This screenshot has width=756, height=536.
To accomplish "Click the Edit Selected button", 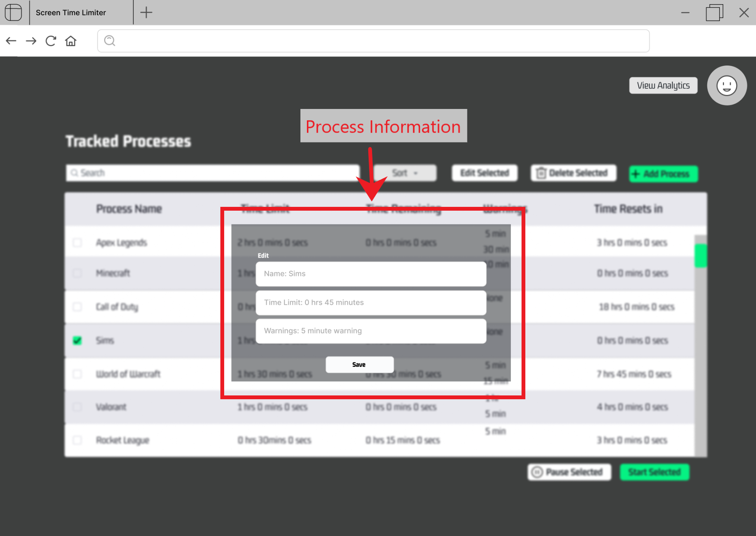I will pyautogui.click(x=485, y=173).
